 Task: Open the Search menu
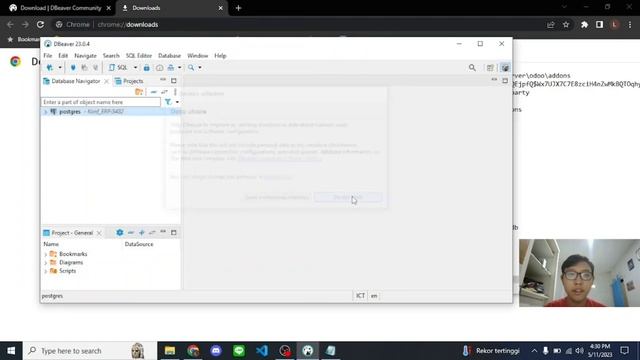[111, 56]
